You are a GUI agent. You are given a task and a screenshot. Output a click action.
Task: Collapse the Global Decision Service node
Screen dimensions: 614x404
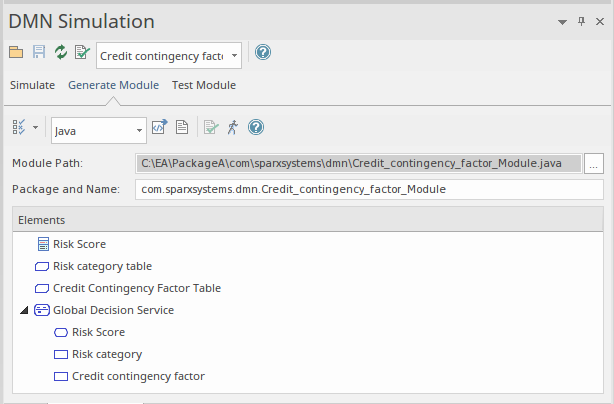(x=23, y=311)
